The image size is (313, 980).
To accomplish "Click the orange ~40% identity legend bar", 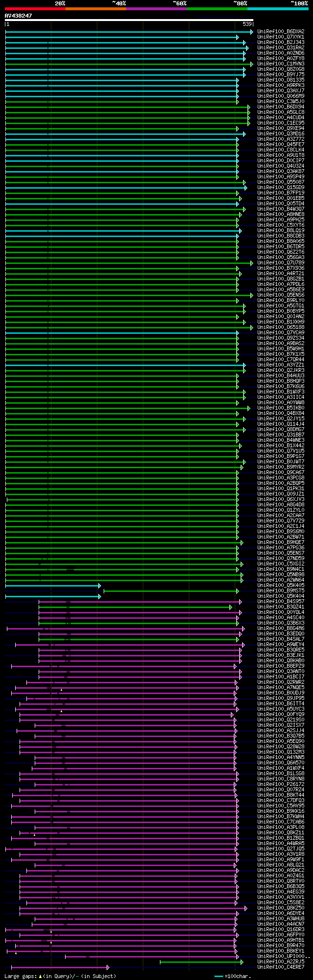I will tap(96, 9).
